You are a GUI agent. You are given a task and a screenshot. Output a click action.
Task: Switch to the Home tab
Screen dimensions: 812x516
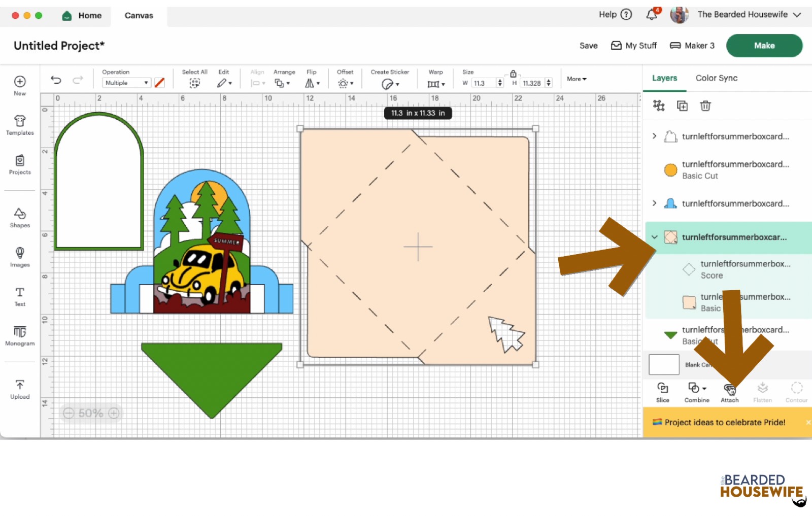click(x=82, y=16)
